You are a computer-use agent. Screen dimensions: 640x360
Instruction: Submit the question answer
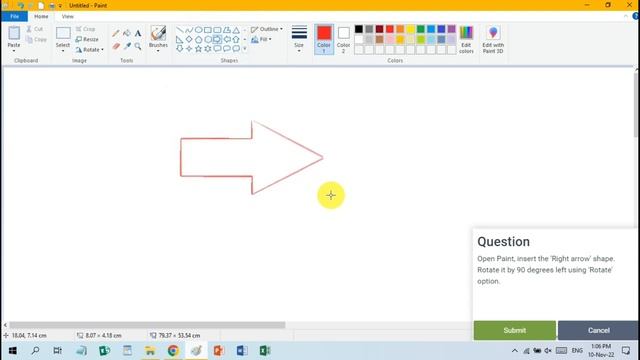(x=515, y=330)
